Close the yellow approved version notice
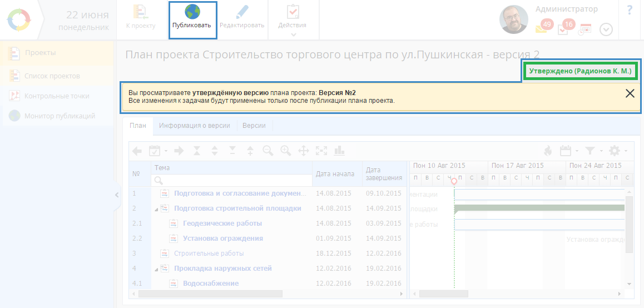 [x=630, y=93]
